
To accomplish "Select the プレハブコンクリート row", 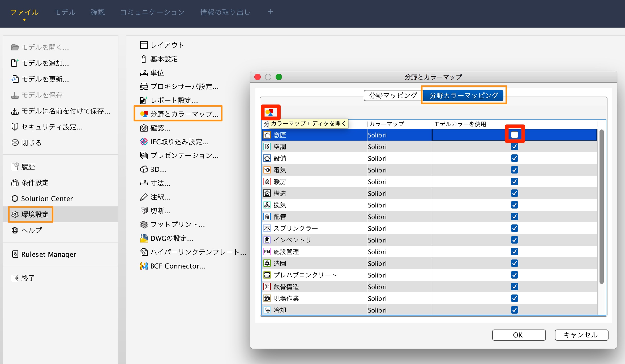I will 430,275.
